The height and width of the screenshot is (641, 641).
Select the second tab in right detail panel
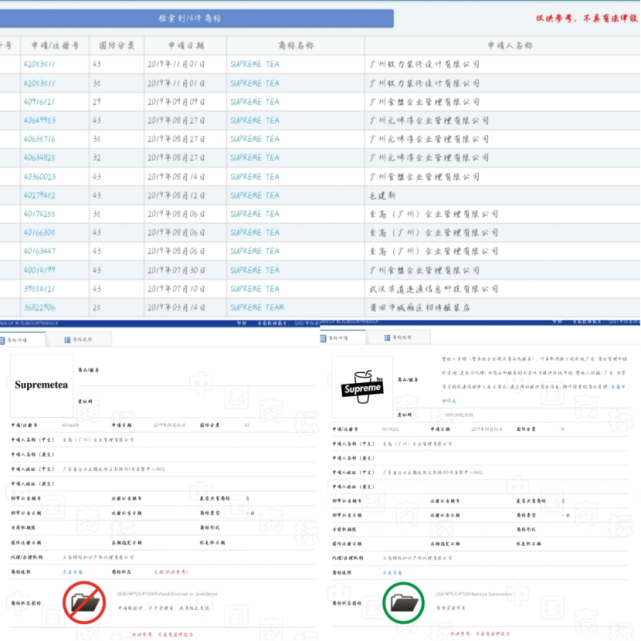coord(398,338)
